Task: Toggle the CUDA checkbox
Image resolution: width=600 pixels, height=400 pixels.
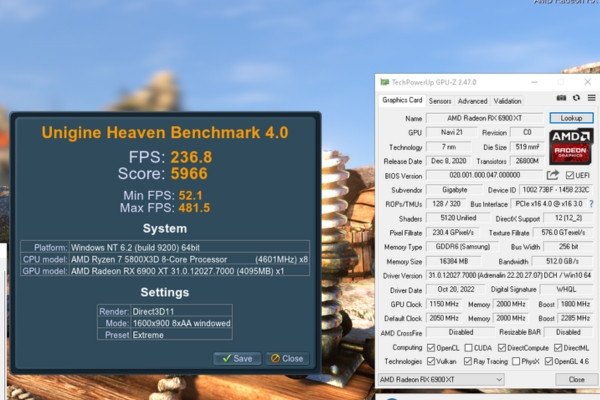Action: pos(468,348)
